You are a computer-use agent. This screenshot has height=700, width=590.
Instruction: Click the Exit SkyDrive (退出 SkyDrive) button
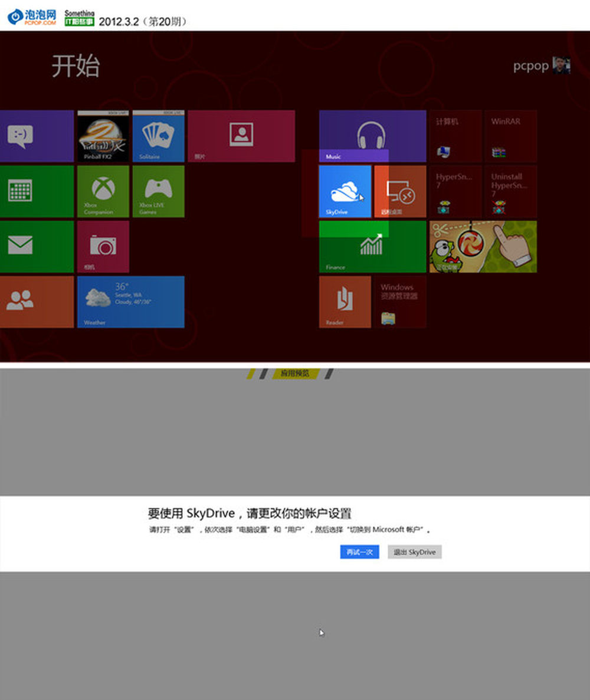(415, 552)
